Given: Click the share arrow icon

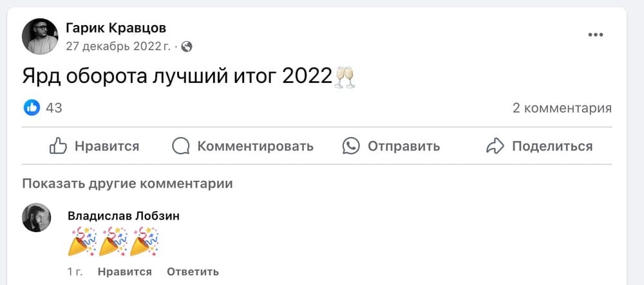Looking at the screenshot, I should point(495,146).
